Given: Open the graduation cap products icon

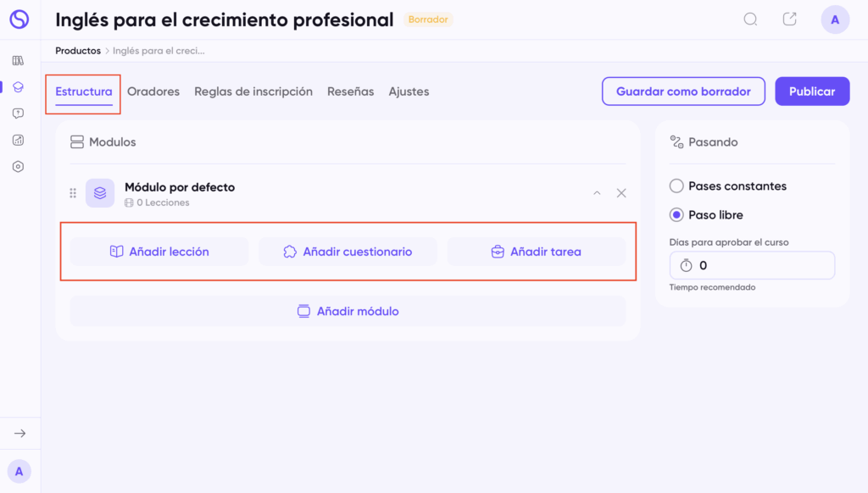Looking at the screenshot, I should (x=19, y=86).
